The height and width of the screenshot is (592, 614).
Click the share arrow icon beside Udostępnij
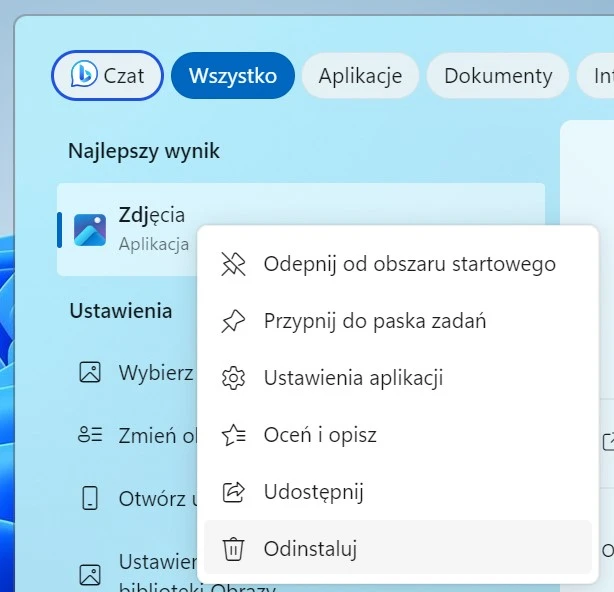click(x=233, y=492)
